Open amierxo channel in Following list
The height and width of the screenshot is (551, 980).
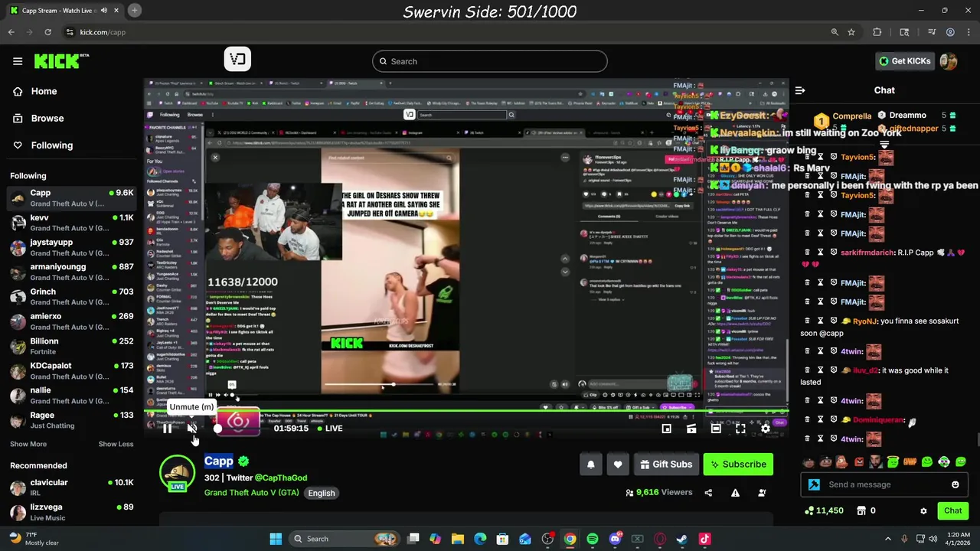[71, 321]
